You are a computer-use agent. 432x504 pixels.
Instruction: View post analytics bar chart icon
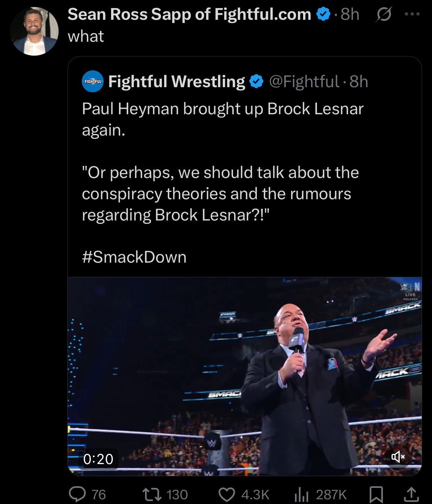(301, 494)
